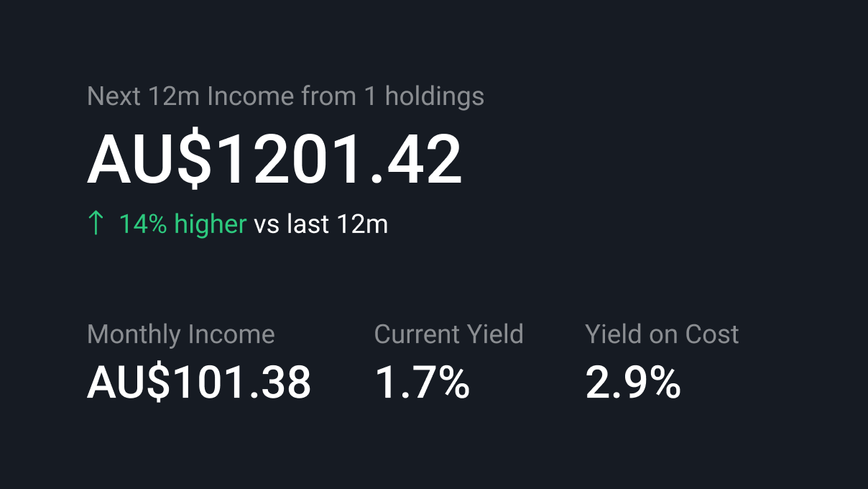Click the "AU$" prefix before 1201.42
The height and width of the screenshot is (489, 868).
click(149, 160)
